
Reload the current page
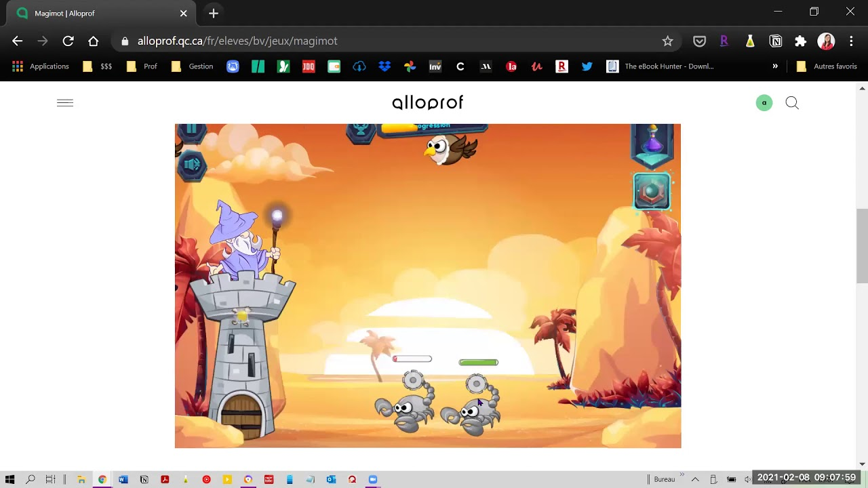pos(68,41)
